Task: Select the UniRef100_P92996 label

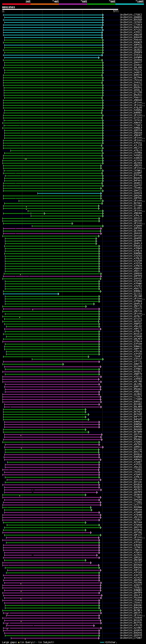Action: click(131, 583)
